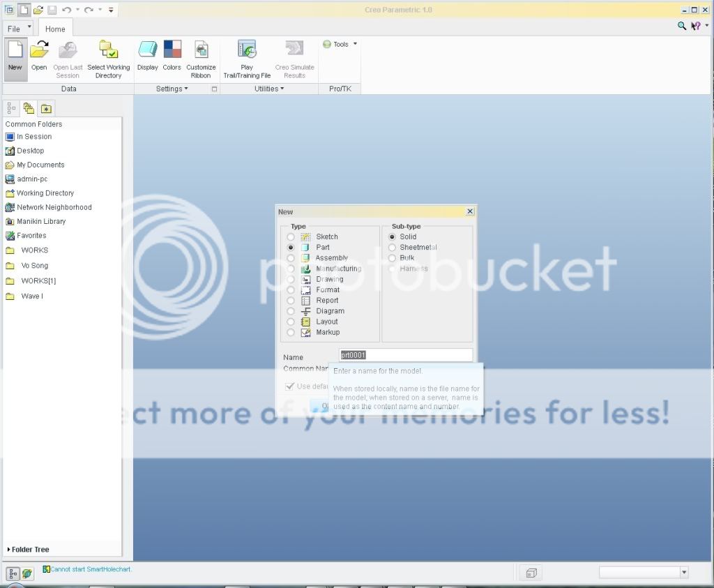Screen dimensions: 714x588
Task: Open the Display settings icon
Action: (x=148, y=55)
